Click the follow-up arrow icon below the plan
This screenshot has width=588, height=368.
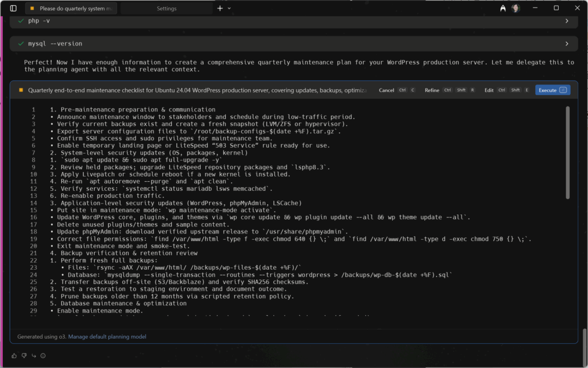tap(34, 355)
